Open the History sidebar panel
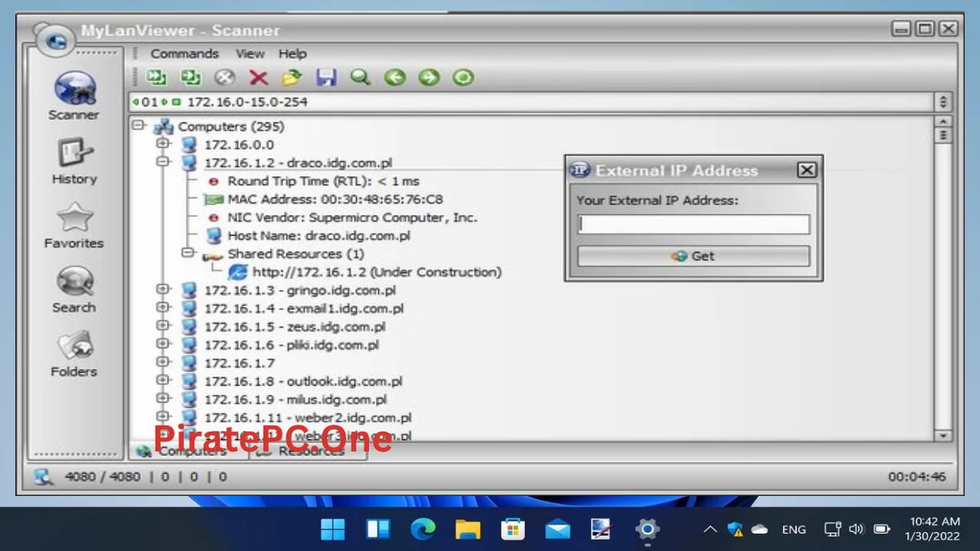 pos(74,162)
